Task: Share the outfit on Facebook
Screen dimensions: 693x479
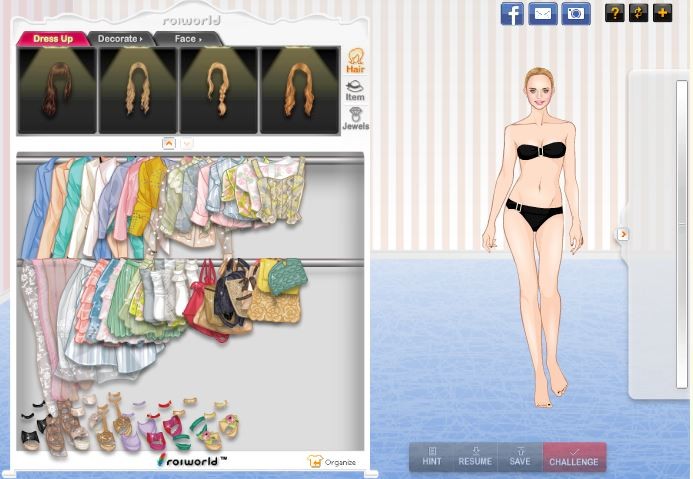Action: click(512, 13)
